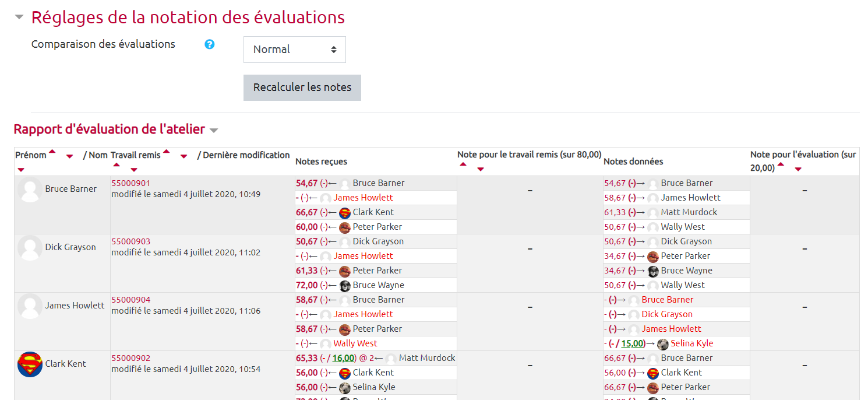Sort ascending by Note pour l'évaluation
Screen dimensions: 868x400
tap(781, 165)
